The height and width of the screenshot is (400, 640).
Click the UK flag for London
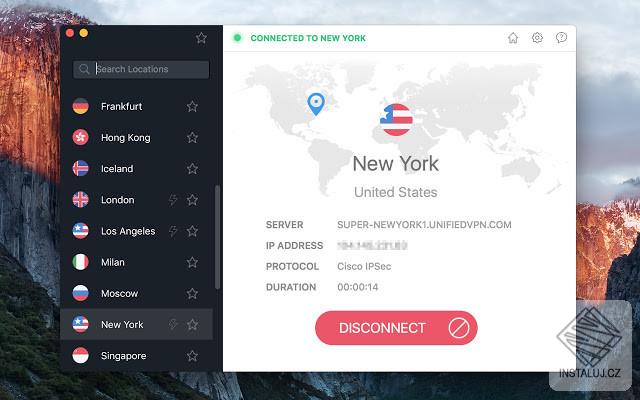pos(80,200)
